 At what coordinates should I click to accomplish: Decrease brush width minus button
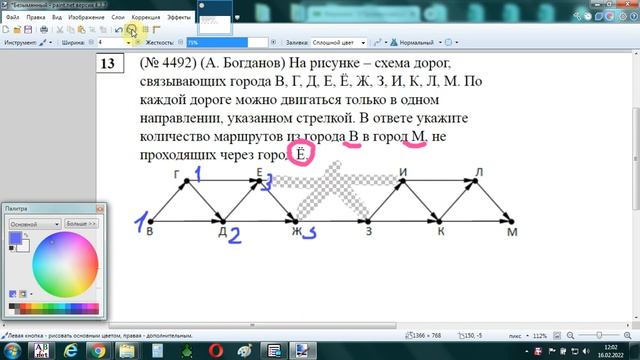[x=91, y=42]
